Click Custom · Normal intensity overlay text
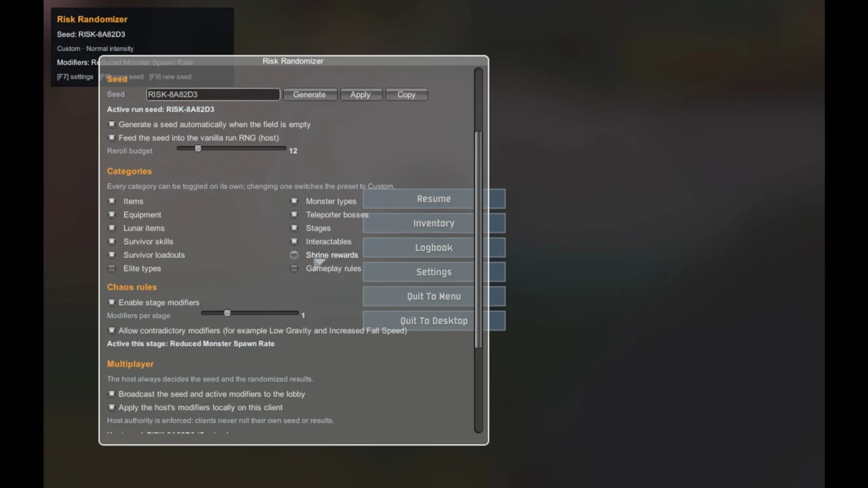This screenshot has width=868, height=488. (95, 48)
